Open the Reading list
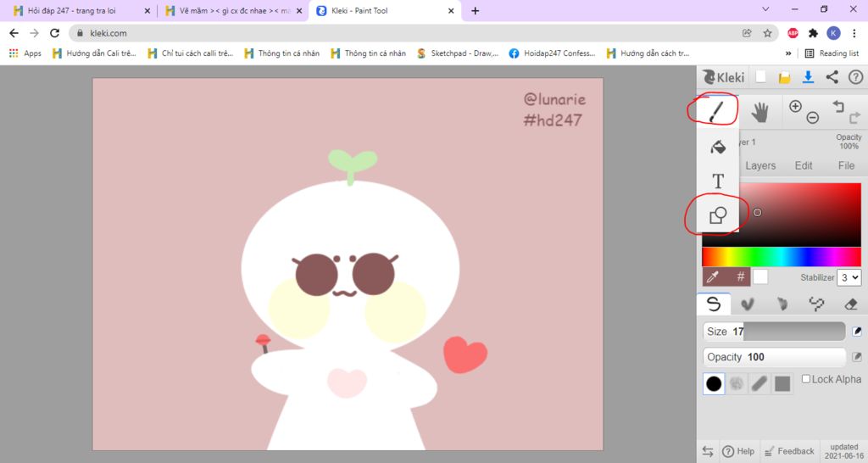The image size is (868, 463). 832,53
